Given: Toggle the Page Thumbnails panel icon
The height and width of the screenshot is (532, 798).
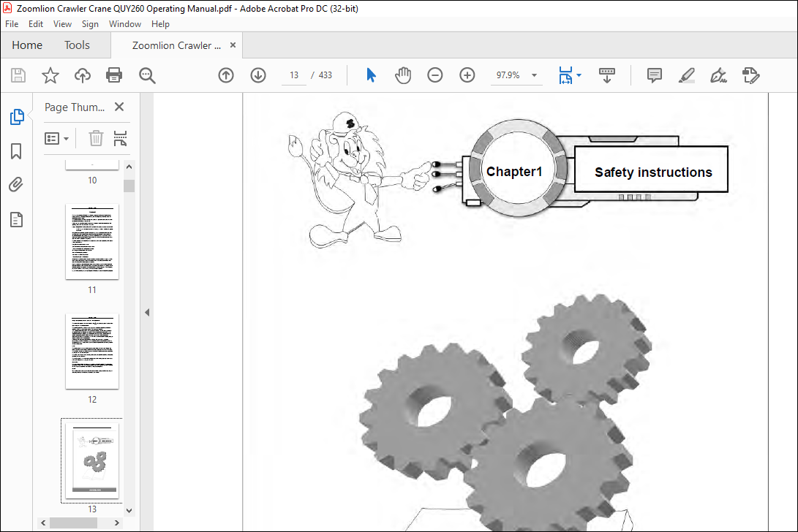Looking at the screenshot, I should click(x=17, y=116).
